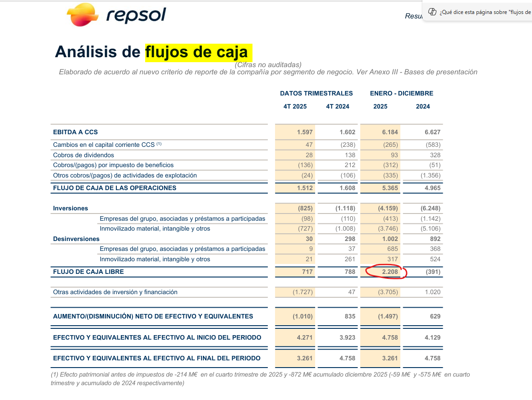
Task: Click the Repsol logo
Action: pos(116,15)
